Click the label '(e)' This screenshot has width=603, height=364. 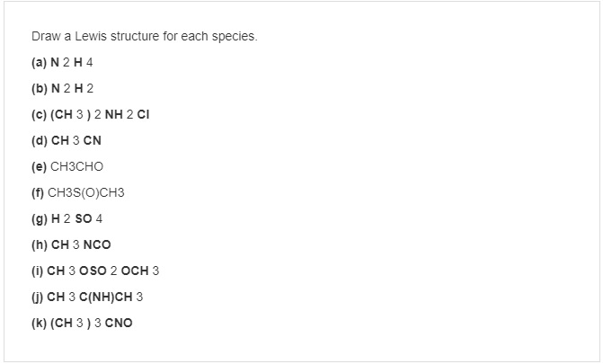click(x=39, y=166)
